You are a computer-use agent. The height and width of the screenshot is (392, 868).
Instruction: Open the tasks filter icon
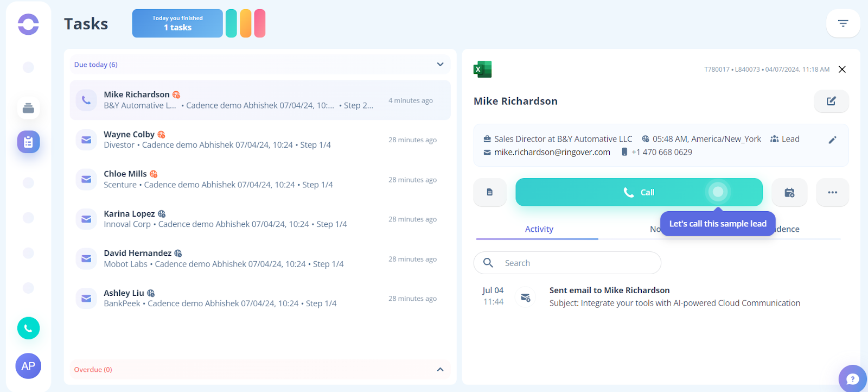843,23
